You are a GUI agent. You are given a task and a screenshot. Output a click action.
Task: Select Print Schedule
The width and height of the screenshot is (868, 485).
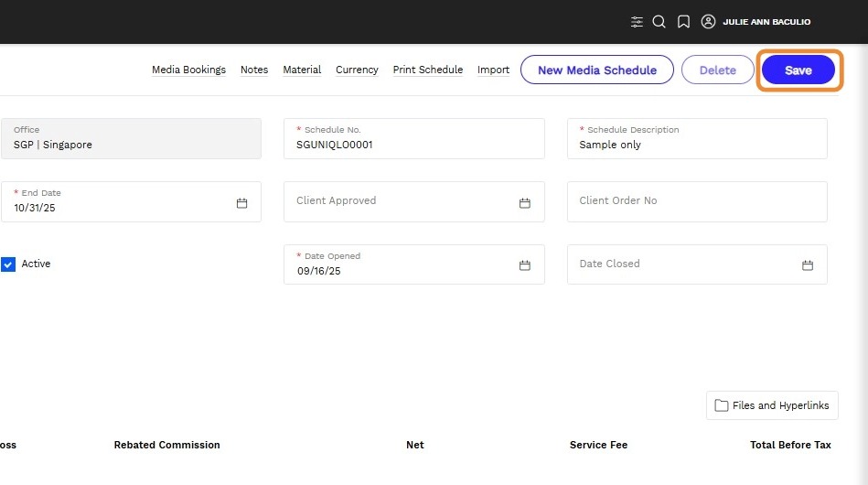427,70
